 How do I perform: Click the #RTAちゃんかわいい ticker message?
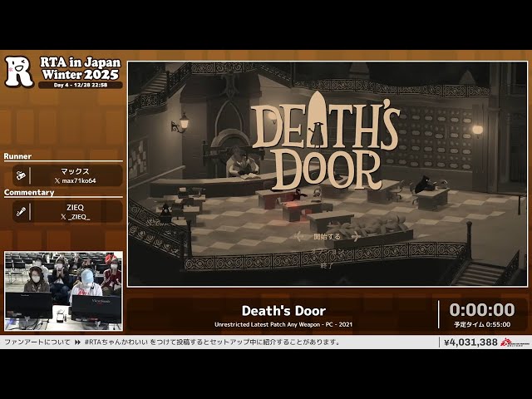[x=213, y=342]
